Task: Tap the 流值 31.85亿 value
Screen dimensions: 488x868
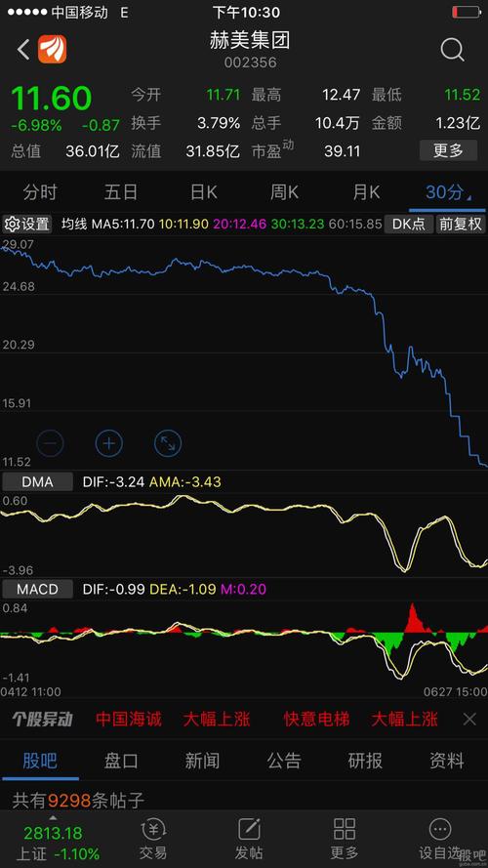Action: (x=213, y=150)
